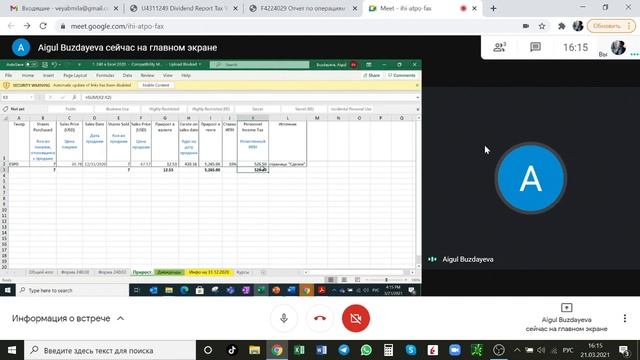The width and height of the screenshot is (640, 360).
Task: Open Data tab in shared Excel
Action: coord(127,76)
